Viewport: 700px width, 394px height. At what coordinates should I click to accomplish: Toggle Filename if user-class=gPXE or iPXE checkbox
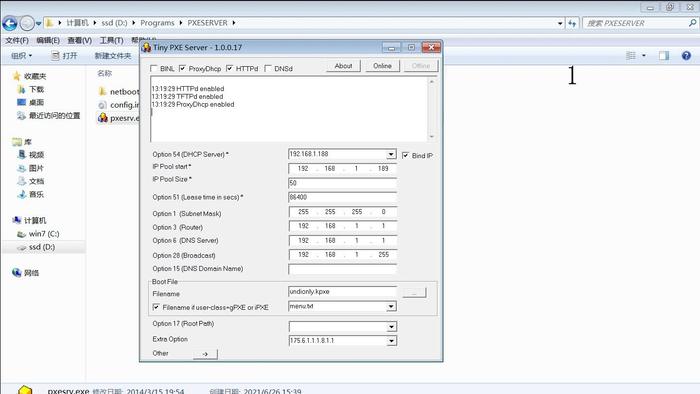point(156,307)
